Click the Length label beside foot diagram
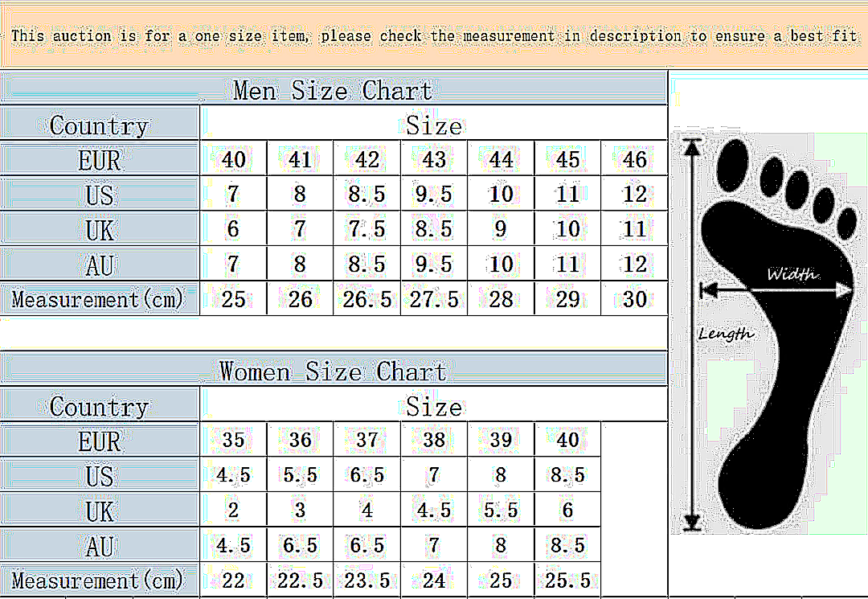The image size is (868, 599). (x=725, y=333)
